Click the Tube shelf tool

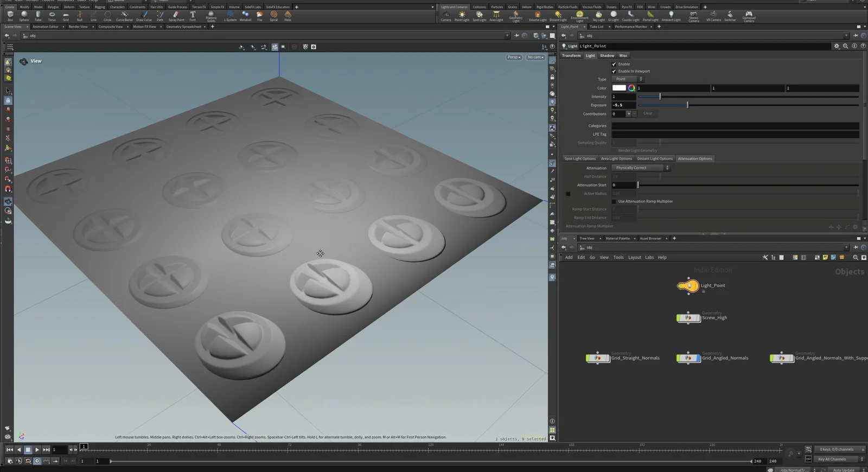point(38,16)
